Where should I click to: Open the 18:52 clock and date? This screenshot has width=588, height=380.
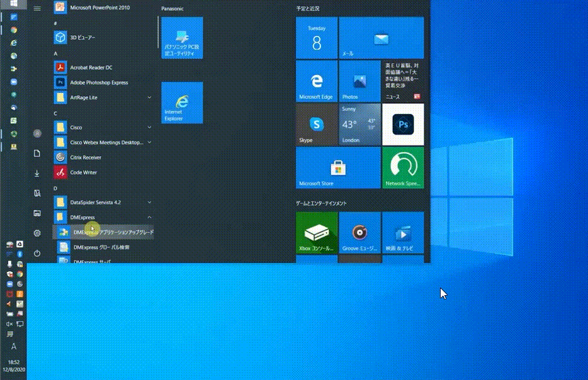point(13,366)
